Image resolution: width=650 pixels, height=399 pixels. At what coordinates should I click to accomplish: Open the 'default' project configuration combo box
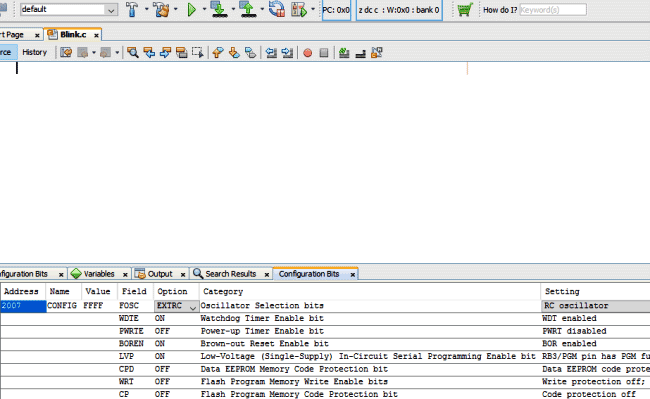point(69,9)
